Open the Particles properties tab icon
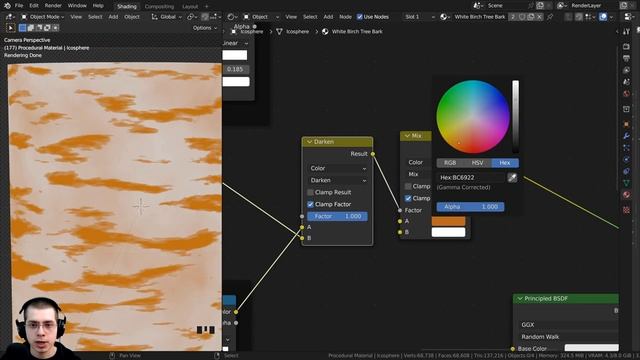The image size is (640, 360). click(627, 148)
